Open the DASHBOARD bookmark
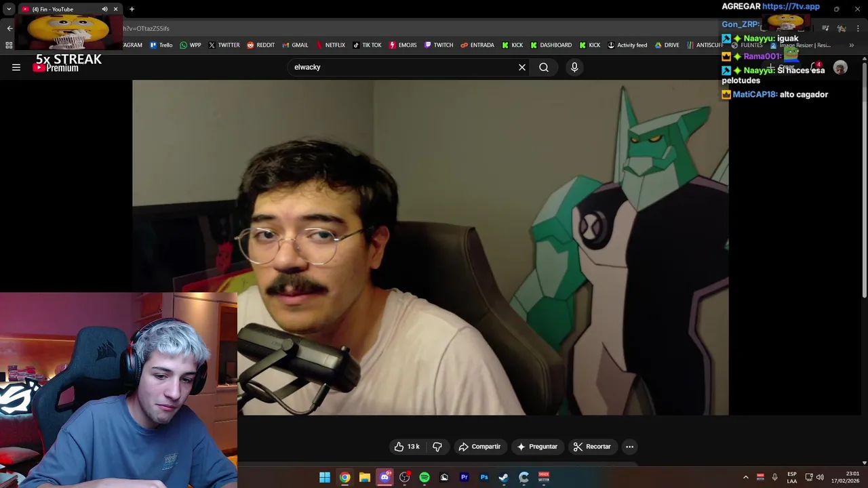This screenshot has height=488, width=868. 551,45
